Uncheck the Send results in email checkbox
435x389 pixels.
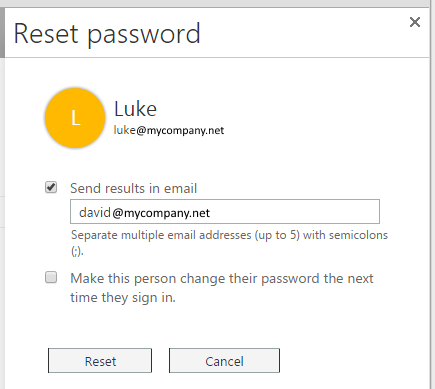tap(51, 187)
